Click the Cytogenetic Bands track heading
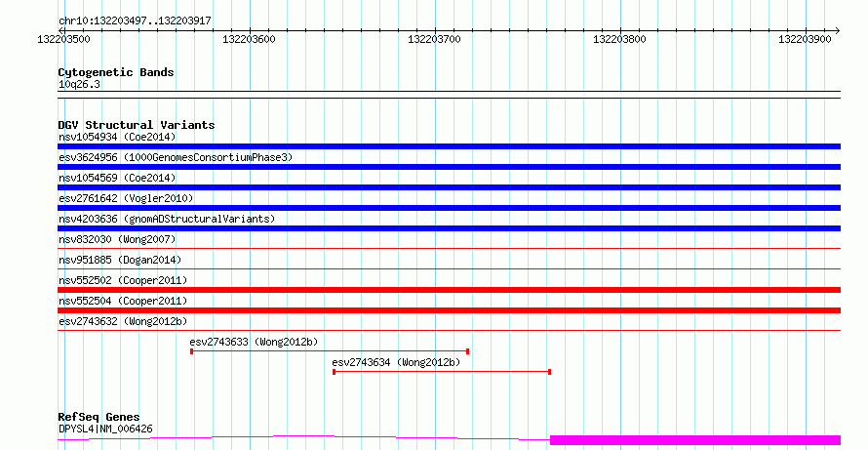868x450 pixels. pos(116,72)
